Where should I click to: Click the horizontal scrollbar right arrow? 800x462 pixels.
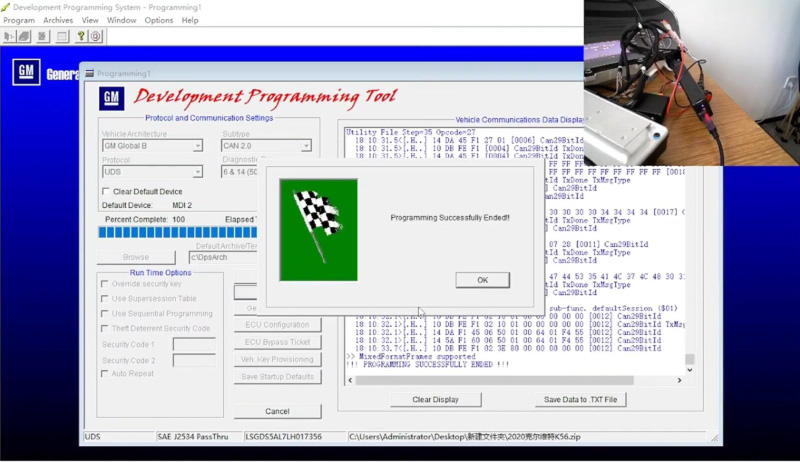(x=679, y=380)
